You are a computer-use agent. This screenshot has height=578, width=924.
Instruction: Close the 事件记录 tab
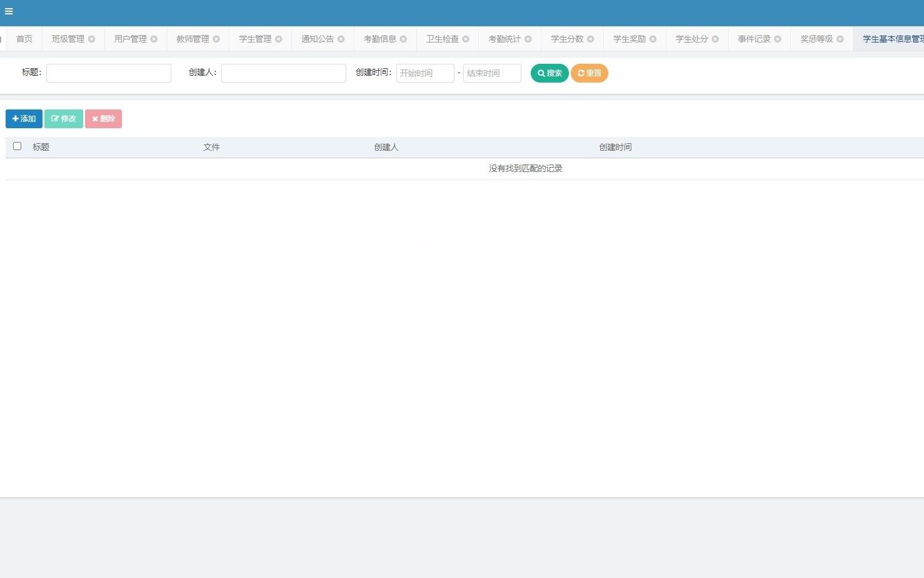coord(778,39)
